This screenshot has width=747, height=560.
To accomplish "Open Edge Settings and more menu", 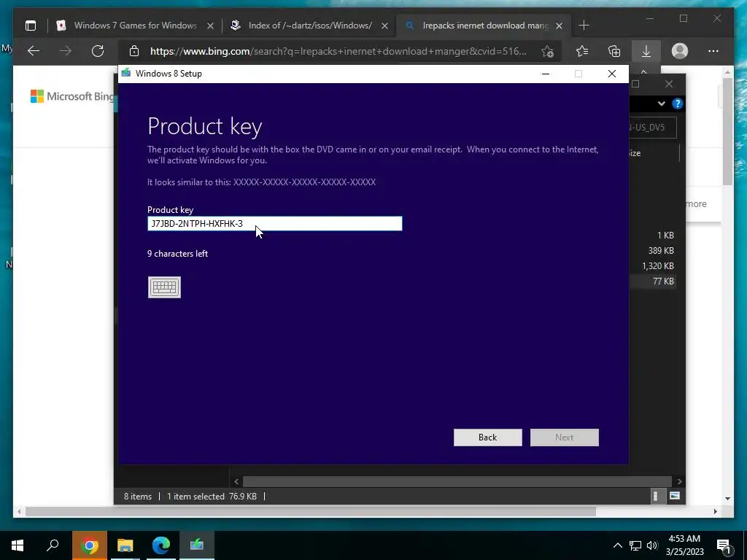I will click(x=713, y=51).
